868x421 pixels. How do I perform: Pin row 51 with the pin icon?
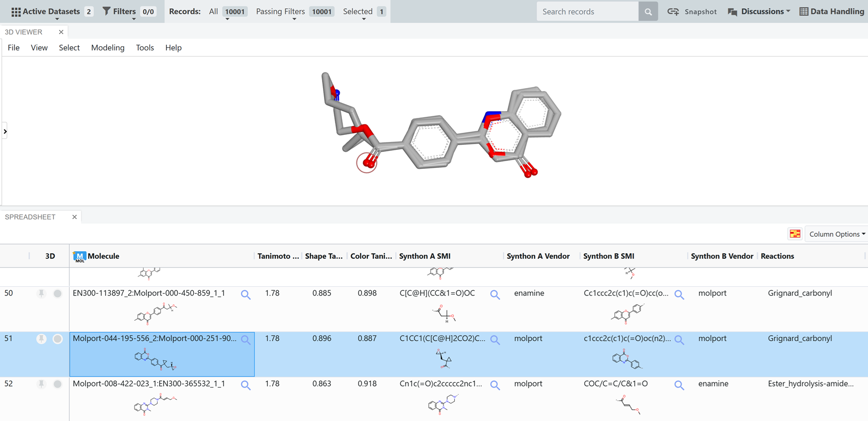(x=41, y=339)
